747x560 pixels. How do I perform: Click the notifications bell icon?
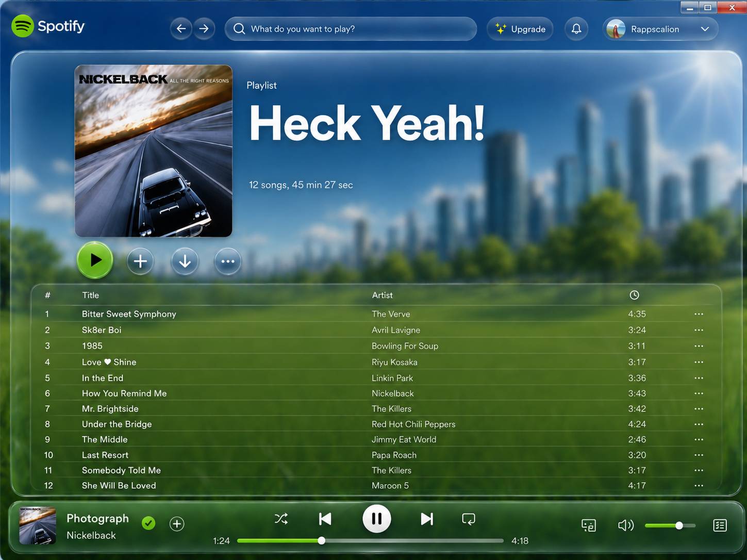[x=576, y=29]
